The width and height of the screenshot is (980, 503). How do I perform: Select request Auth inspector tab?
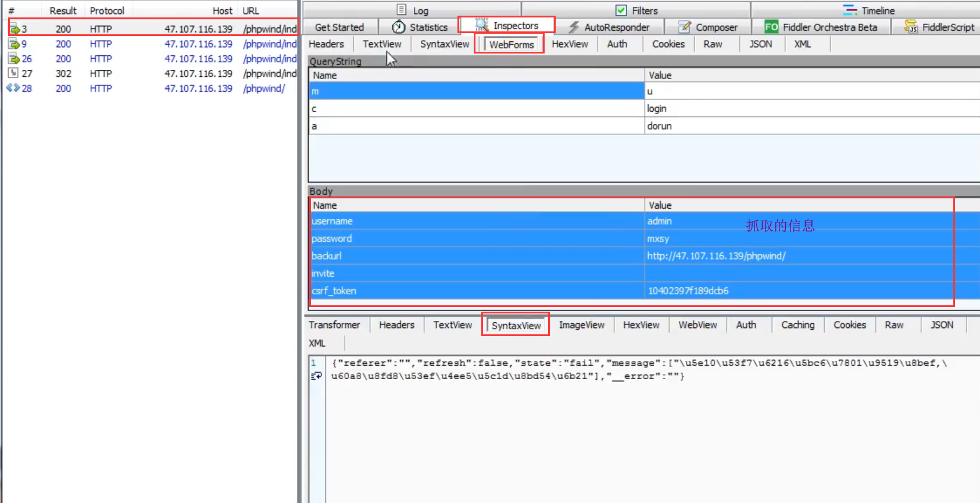pos(617,44)
